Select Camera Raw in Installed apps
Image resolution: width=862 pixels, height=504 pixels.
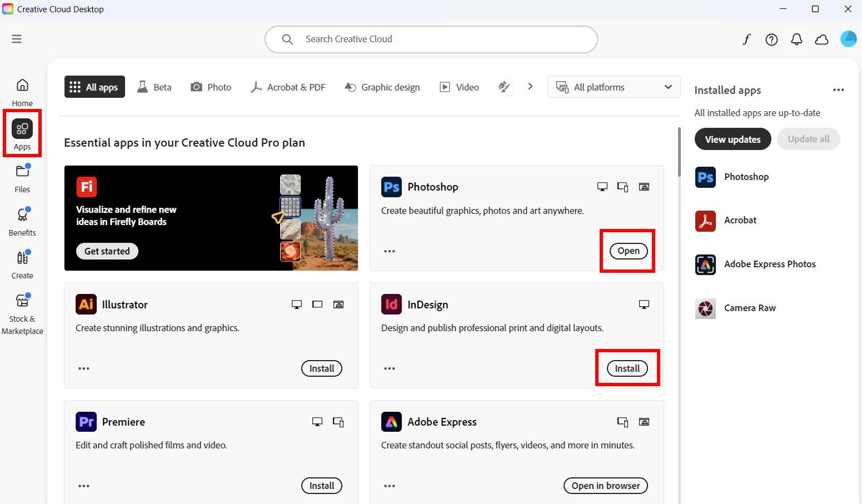coord(750,308)
